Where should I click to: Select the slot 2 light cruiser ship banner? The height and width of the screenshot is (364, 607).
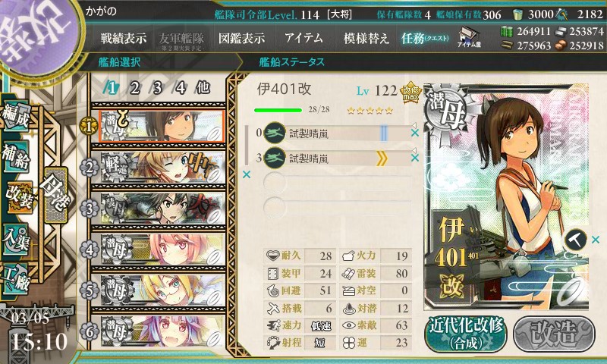tap(159, 168)
